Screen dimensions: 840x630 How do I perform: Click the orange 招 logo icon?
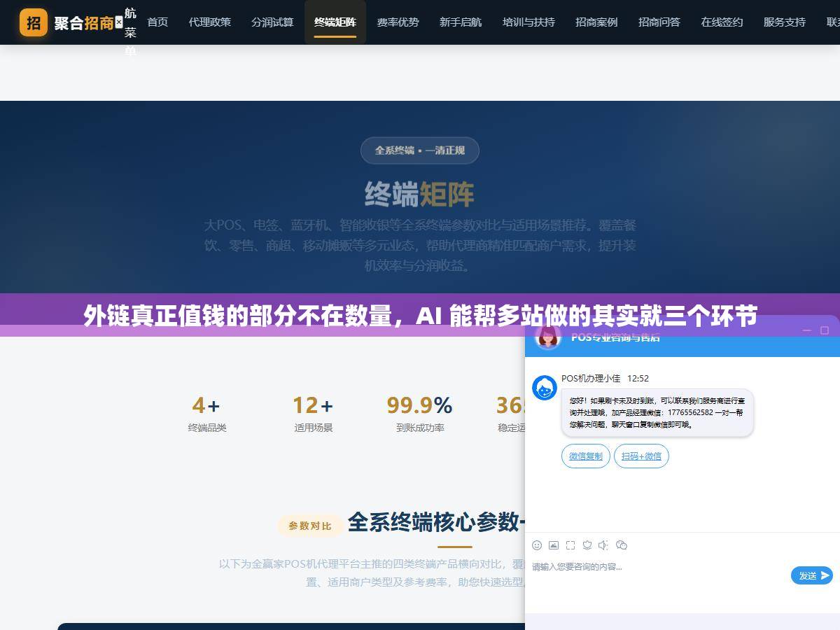pos(34,22)
